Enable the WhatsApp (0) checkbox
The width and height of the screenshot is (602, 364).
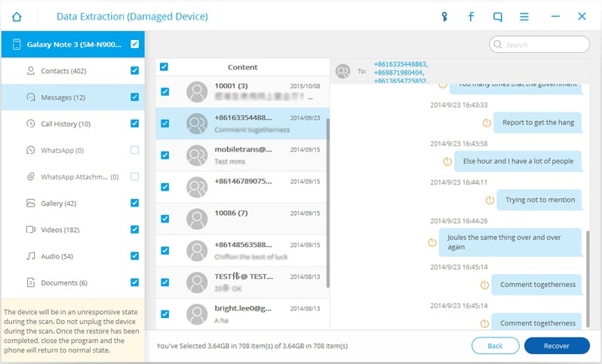tap(134, 150)
